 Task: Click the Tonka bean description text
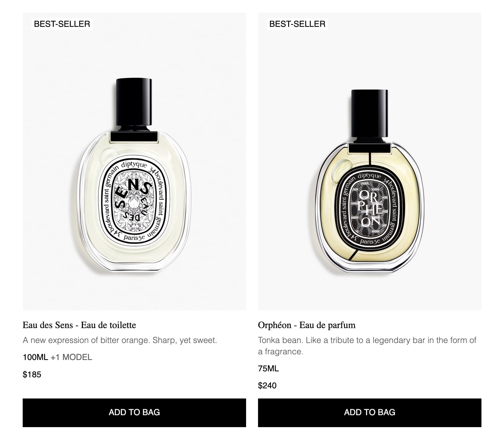pyautogui.click(x=367, y=346)
